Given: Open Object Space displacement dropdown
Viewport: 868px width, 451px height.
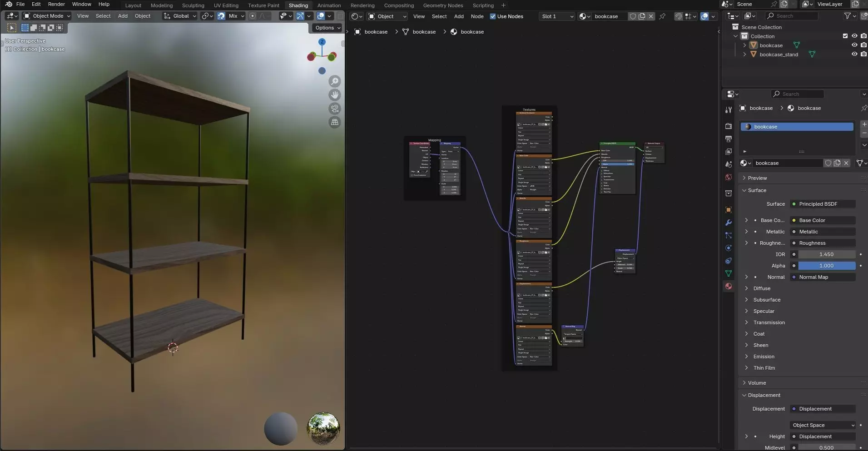Looking at the screenshot, I should tap(823, 425).
